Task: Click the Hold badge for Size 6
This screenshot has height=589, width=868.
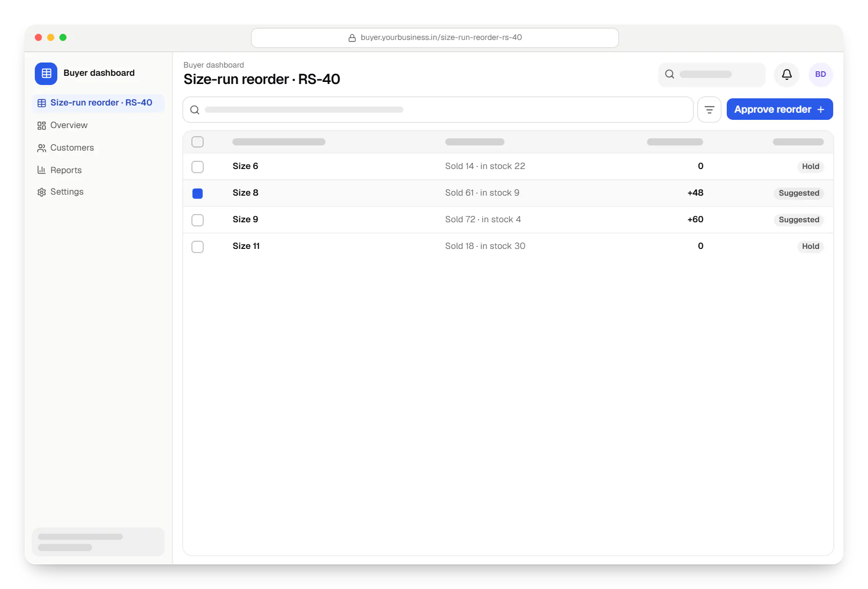Action: point(810,166)
